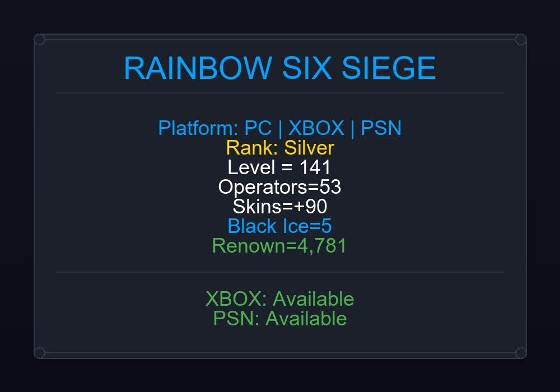Click the Black Ice=5 text

click(x=279, y=226)
